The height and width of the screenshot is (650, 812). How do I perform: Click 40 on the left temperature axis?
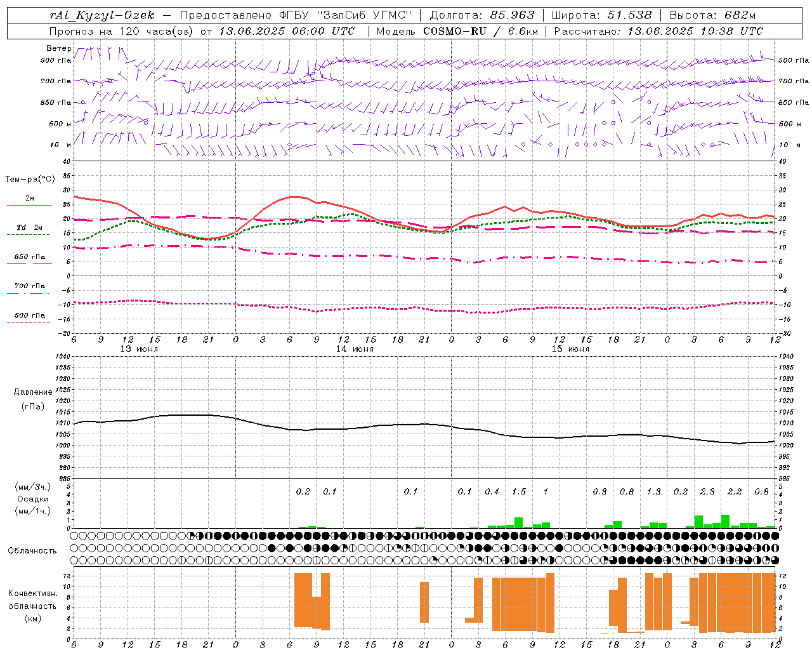pyautogui.click(x=66, y=161)
